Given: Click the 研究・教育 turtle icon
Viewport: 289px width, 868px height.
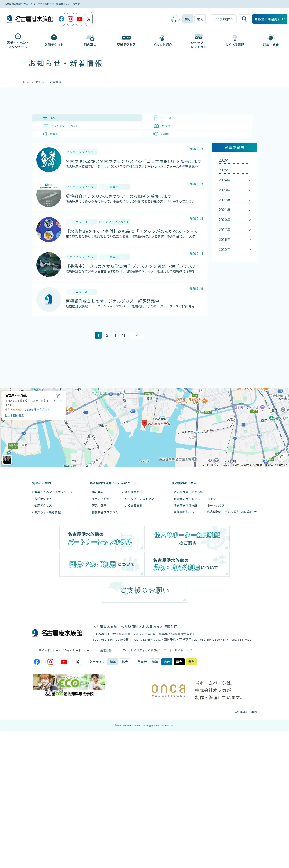Looking at the screenshot, I should [x=271, y=37].
